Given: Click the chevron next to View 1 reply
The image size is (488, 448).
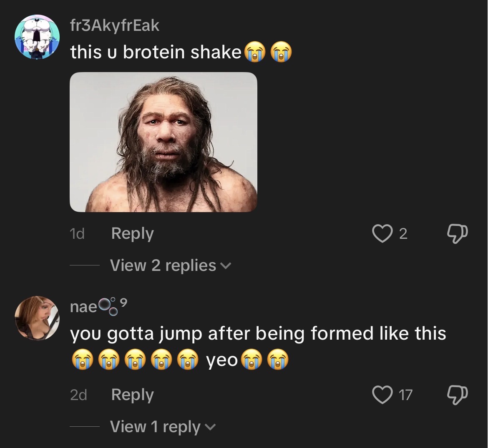Looking at the screenshot, I should pyautogui.click(x=209, y=428).
